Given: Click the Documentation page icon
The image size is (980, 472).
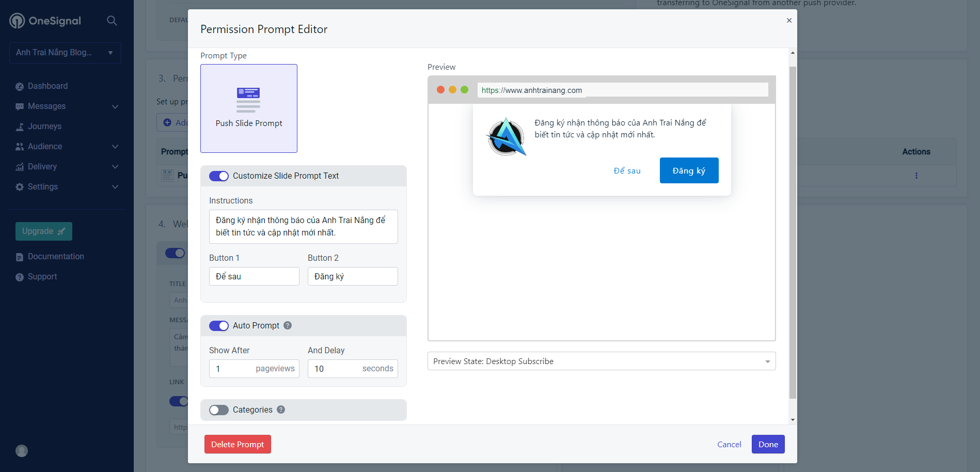Looking at the screenshot, I should tap(20, 257).
